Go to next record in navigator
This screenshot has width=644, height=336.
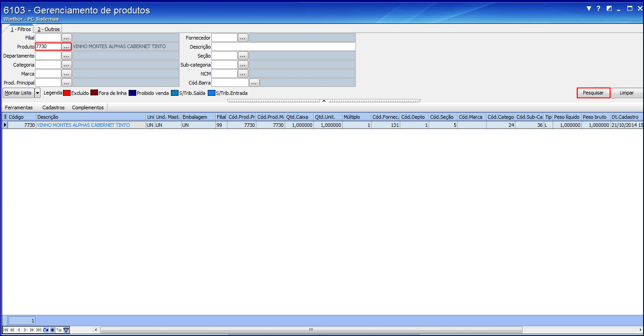(25, 330)
